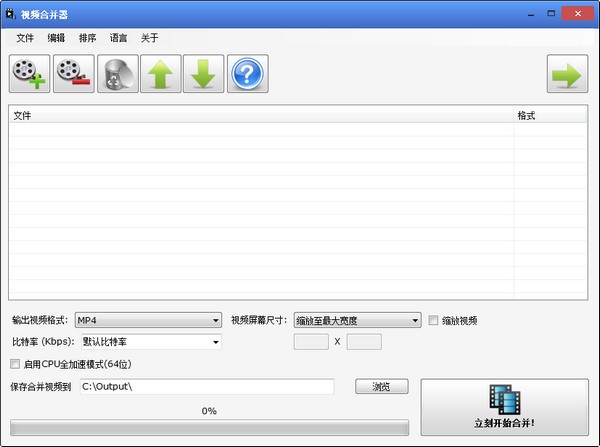600x447 pixels.
Task: Click the green right arrow start icon
Action: [567, 73]
